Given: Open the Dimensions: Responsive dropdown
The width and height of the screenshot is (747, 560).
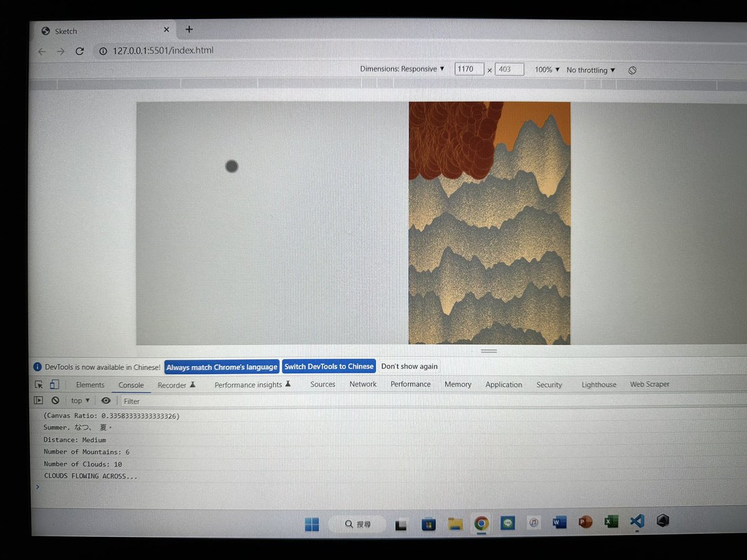Looking at the screenshot, I should tap(402, 69).
